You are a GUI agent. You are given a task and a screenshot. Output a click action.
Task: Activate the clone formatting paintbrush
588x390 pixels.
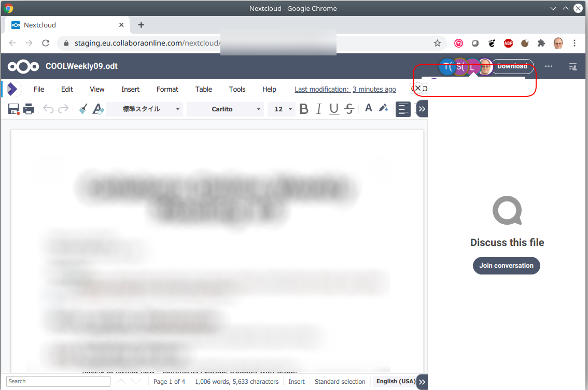tap(83, 109)
